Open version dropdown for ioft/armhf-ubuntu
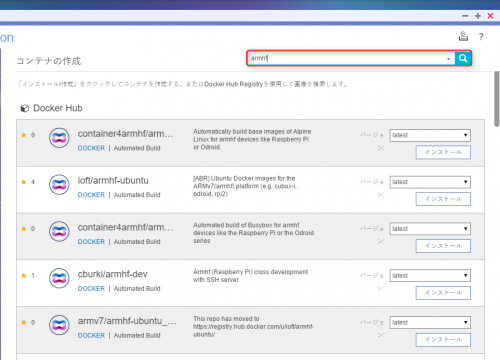 pyautogui.click(x=430, y=182)
